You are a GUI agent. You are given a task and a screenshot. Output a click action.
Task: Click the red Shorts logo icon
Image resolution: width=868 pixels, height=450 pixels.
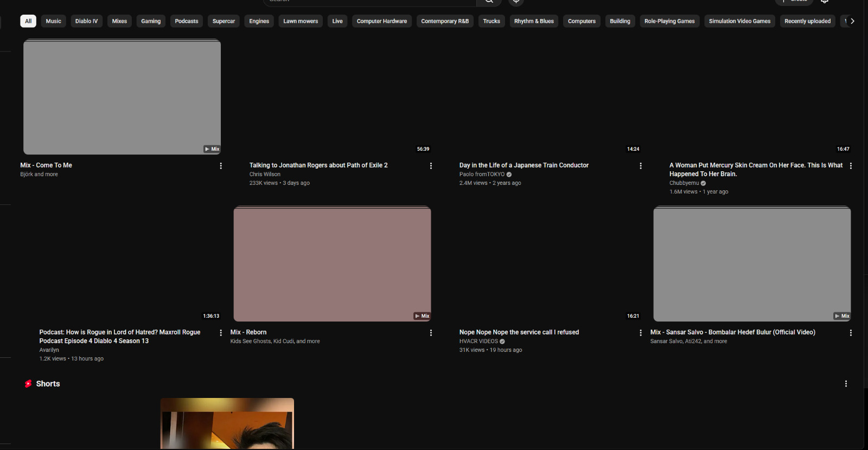coord(28,384)
